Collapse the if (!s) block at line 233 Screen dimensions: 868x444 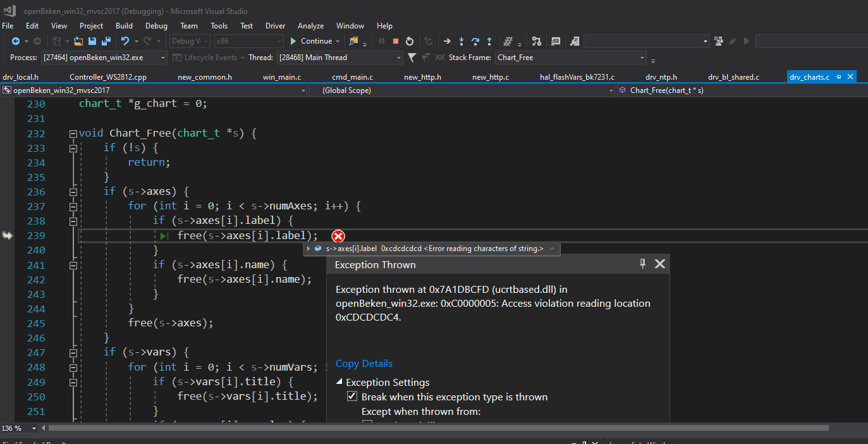click(73, 148)
